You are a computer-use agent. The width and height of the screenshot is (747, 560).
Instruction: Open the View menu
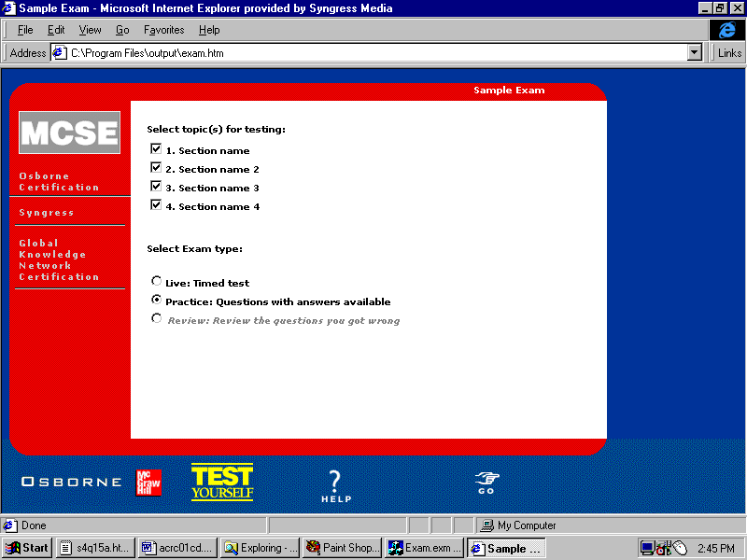[x=90, y=30]
